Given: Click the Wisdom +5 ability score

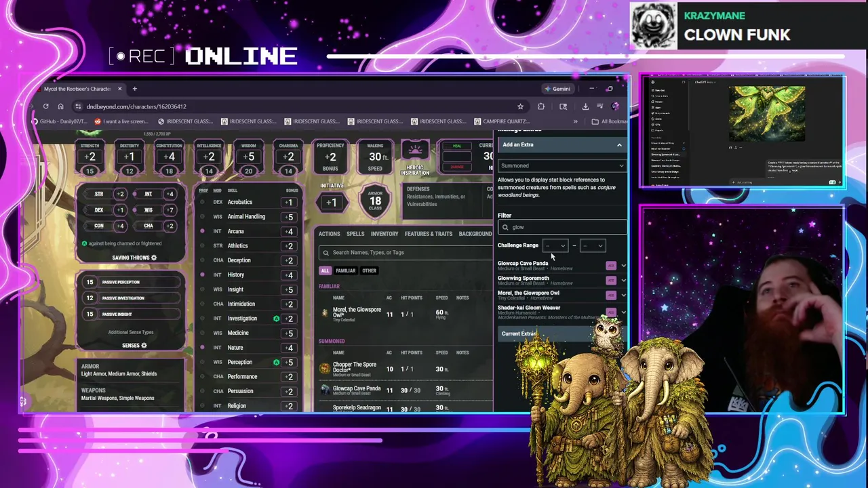Looking at the screenshot, I should click(x=249, y=157).
